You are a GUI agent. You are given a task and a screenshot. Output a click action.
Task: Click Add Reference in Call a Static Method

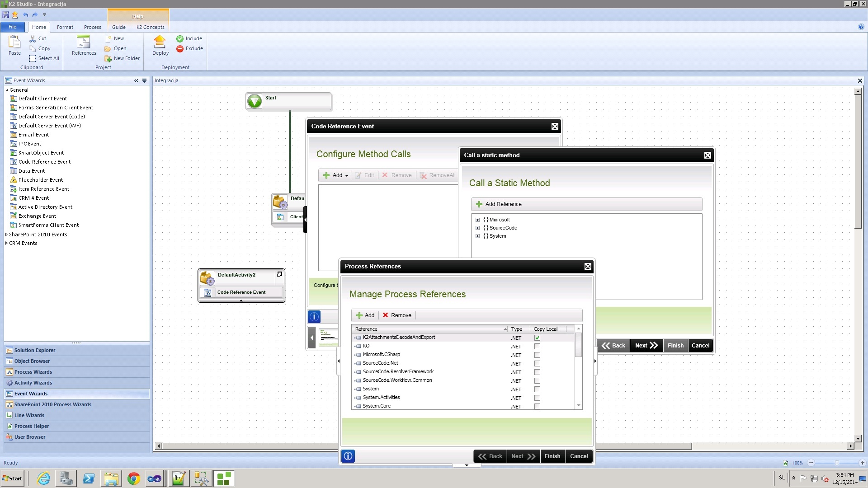click(499, 204)
